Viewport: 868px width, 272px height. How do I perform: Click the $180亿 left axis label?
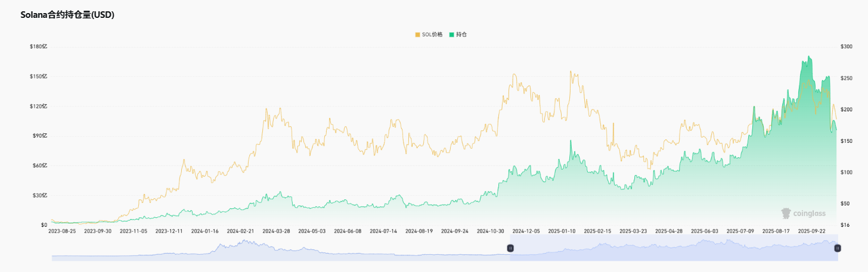click(x=39, y=46)
